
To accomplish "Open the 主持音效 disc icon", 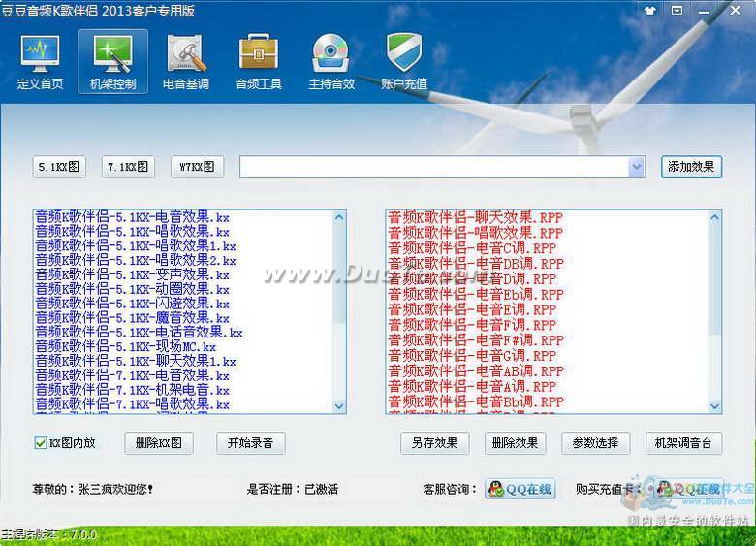I will [x=331, y=62].
